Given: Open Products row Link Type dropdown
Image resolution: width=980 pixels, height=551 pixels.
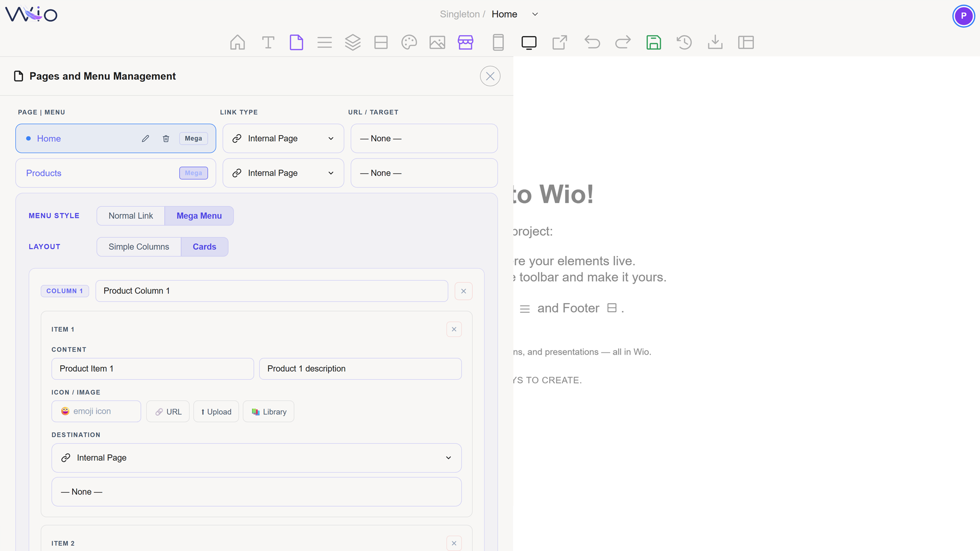Looking at the screenshot, I should click(283, 173).
